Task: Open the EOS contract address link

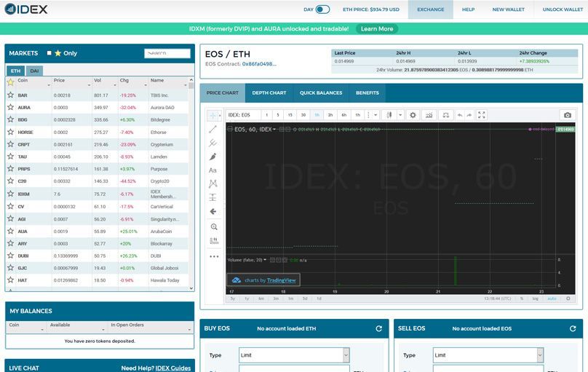Action: (x=259, y=64)
